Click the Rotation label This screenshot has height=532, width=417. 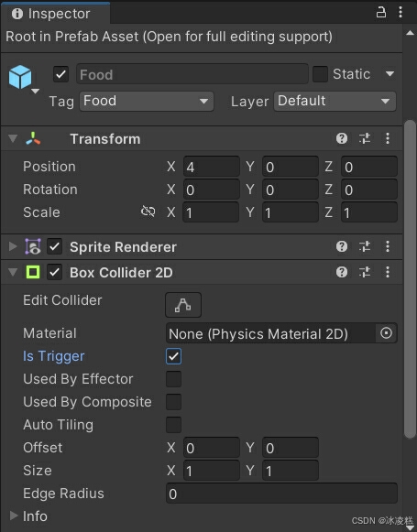pyautogui.click(x=50, y=190)
